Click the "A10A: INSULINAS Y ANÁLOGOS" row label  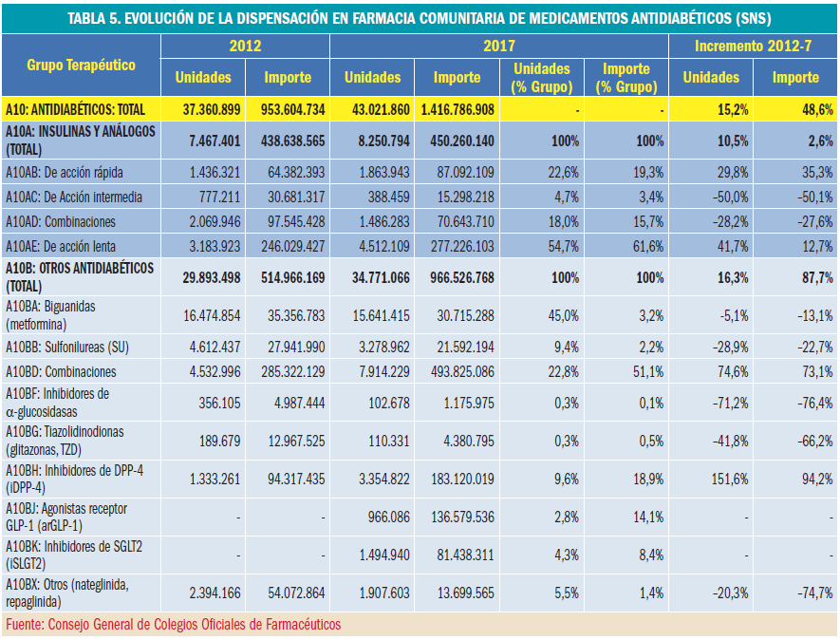(80, 140)
